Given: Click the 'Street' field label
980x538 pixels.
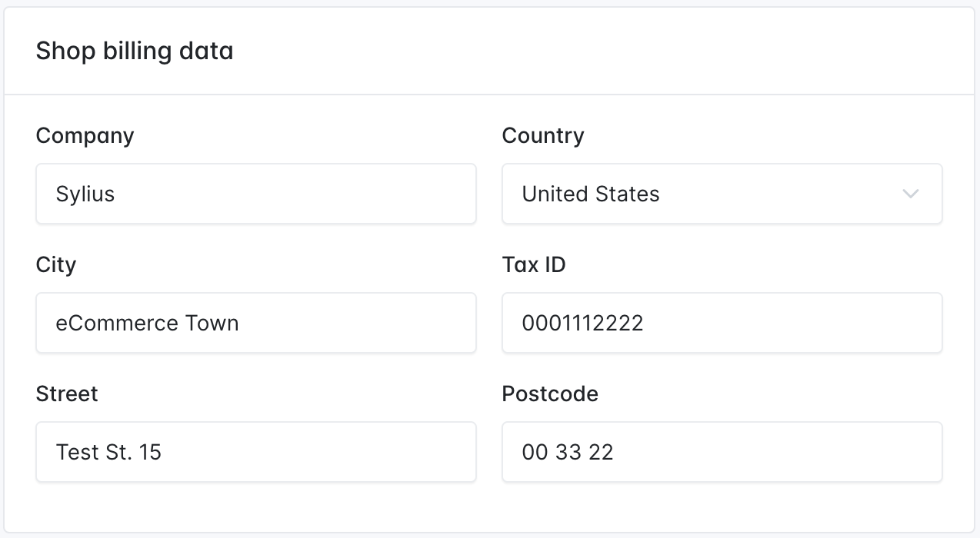Looking at the screenshot, I should (x=67, y=394).
